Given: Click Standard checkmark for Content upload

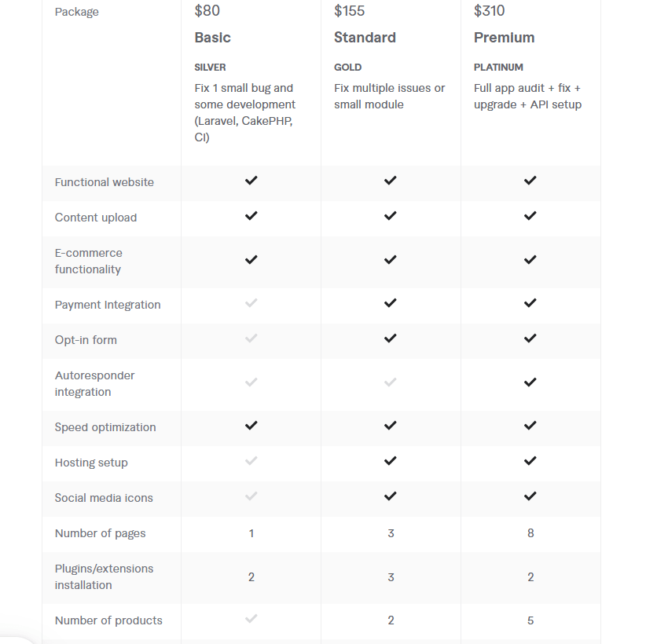Looking at the screenshot, I should tap(391, 216).
